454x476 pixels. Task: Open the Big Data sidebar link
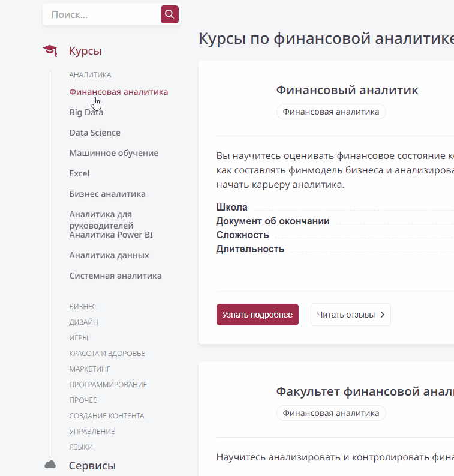pos(86,112)
